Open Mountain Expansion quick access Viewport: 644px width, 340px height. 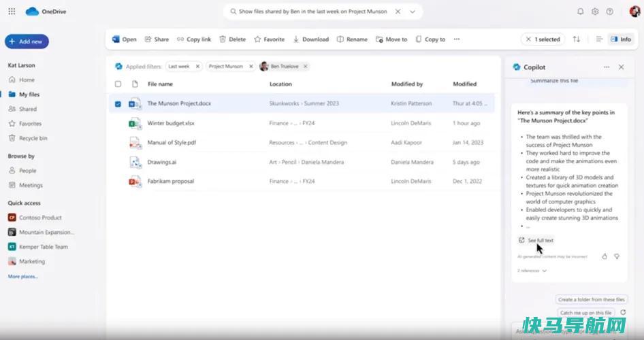point(41,232)
